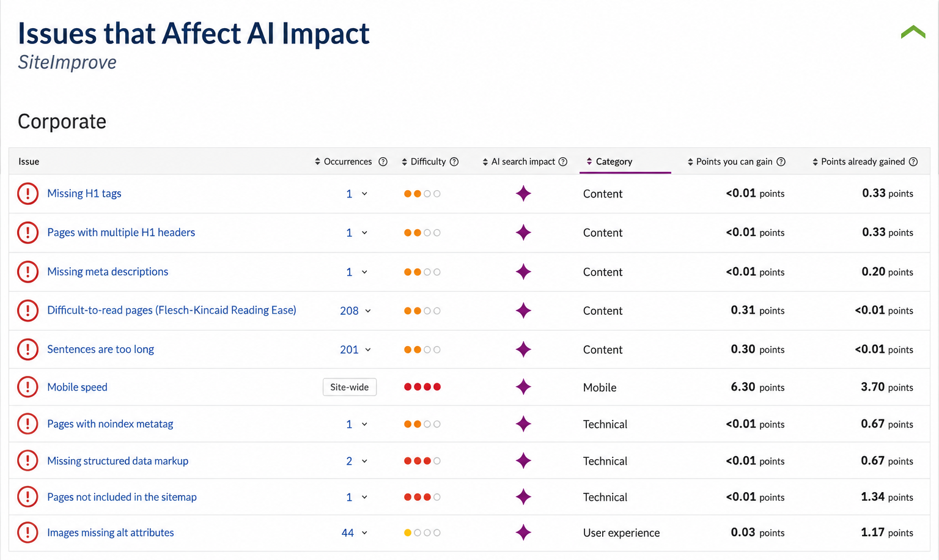939x560 pixels.
Task: Click alert icon beside Missing H1 tags
Action: click(x=28, y=193)
